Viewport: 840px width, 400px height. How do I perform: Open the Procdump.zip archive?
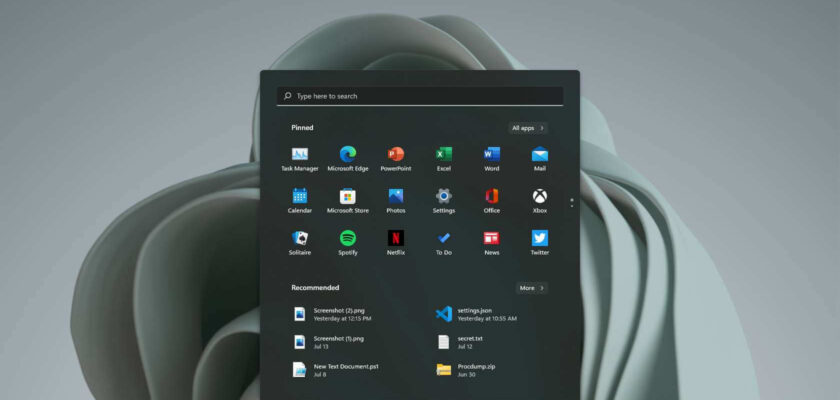[475, 370]
